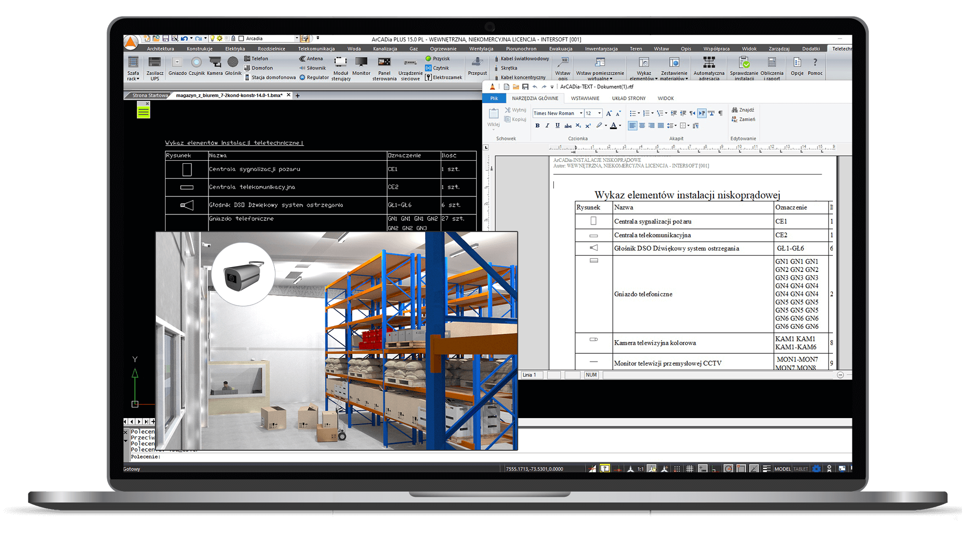980x536 pixels.
Task: Click the font color A swatch
Action: [x=613, y=126]
